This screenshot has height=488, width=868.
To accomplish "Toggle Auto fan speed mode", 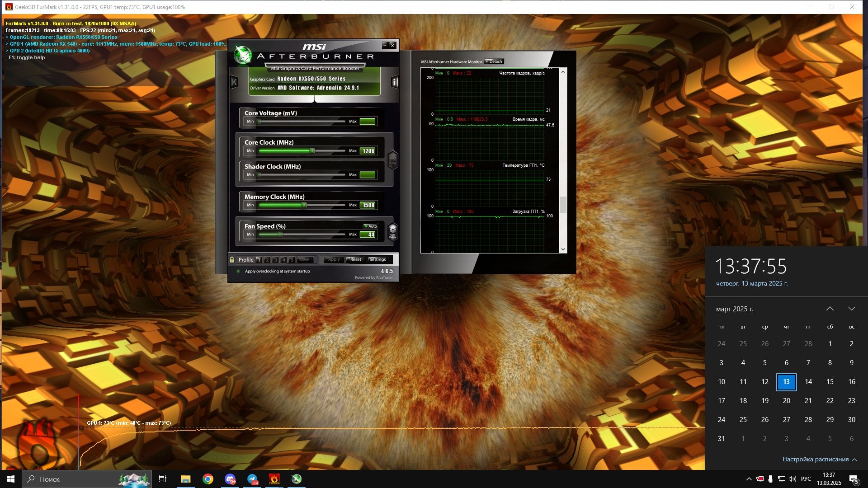I will pyautogui.click(x=370, y=226).
